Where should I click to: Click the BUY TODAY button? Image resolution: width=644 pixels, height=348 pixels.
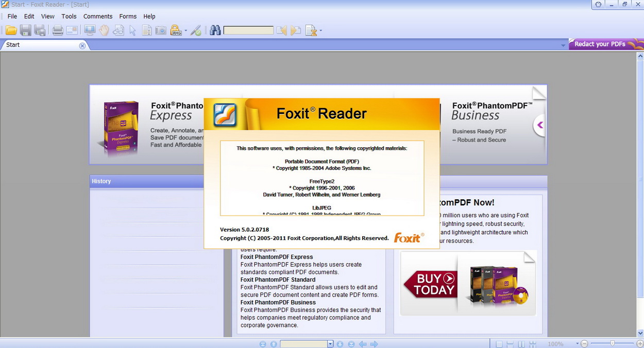click(x=430, y=284)
